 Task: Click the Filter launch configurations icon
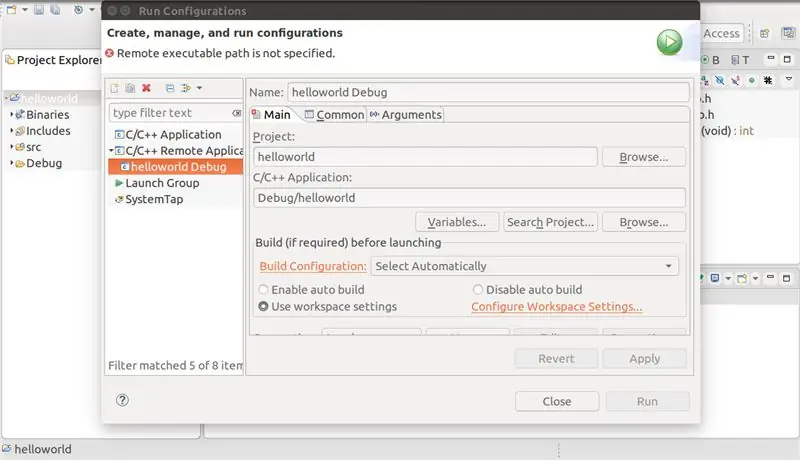(x=186, y=88)
